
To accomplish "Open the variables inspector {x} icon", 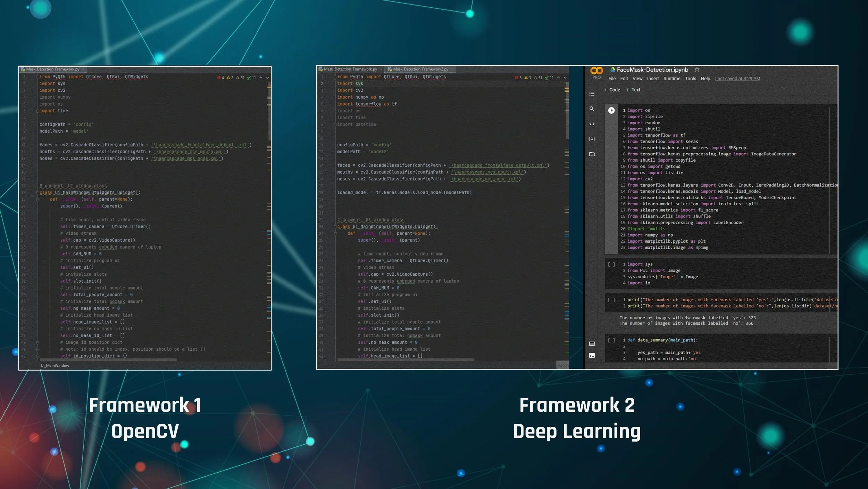I will (592, 139).
